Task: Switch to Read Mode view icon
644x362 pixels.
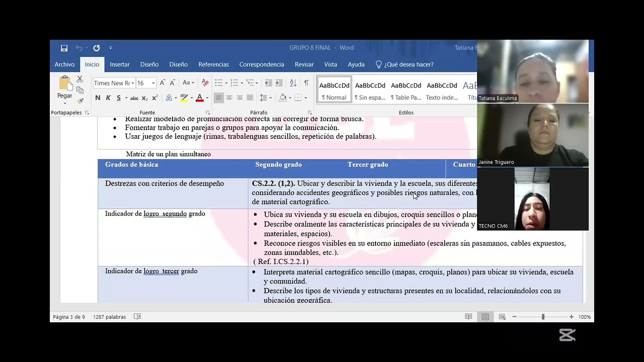Action: coord(468,317)
